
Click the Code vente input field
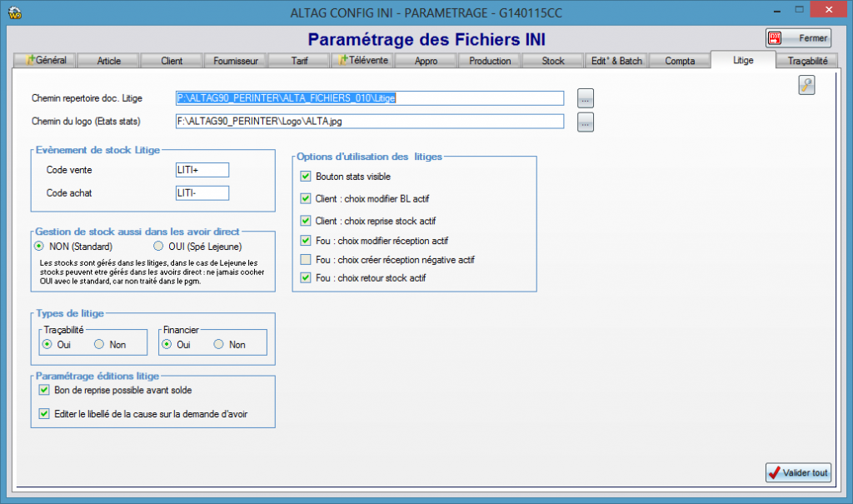(202, 170)
